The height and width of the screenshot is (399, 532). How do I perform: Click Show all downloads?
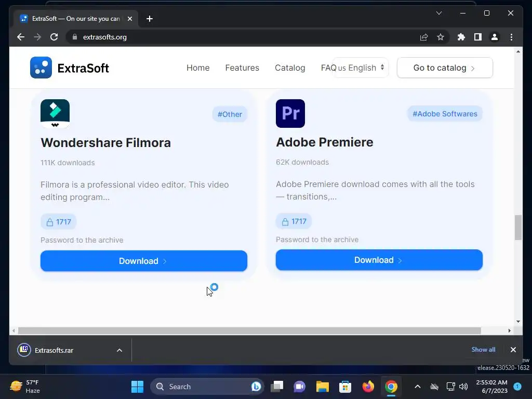tap(483, 350)
